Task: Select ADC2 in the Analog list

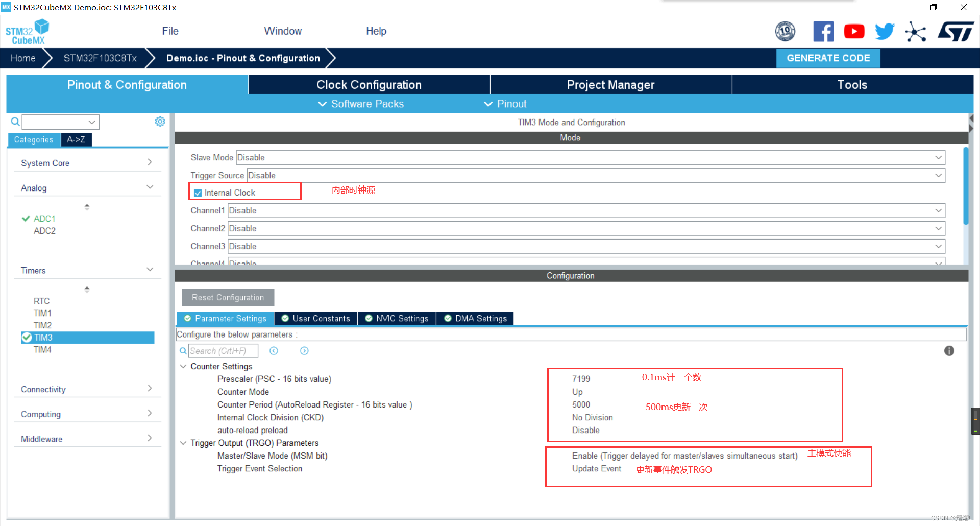Action: (44, 231)
